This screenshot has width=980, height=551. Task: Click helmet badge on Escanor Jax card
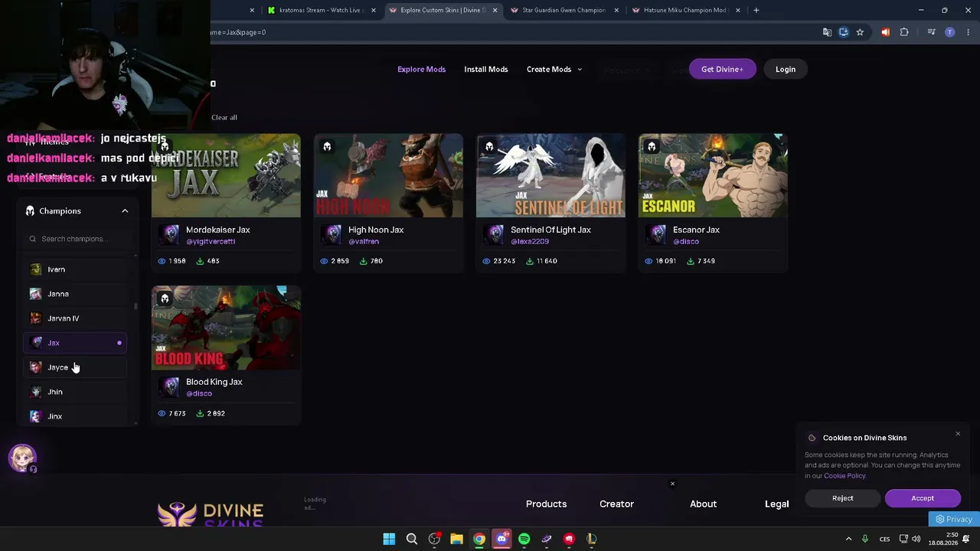(652, 147)
